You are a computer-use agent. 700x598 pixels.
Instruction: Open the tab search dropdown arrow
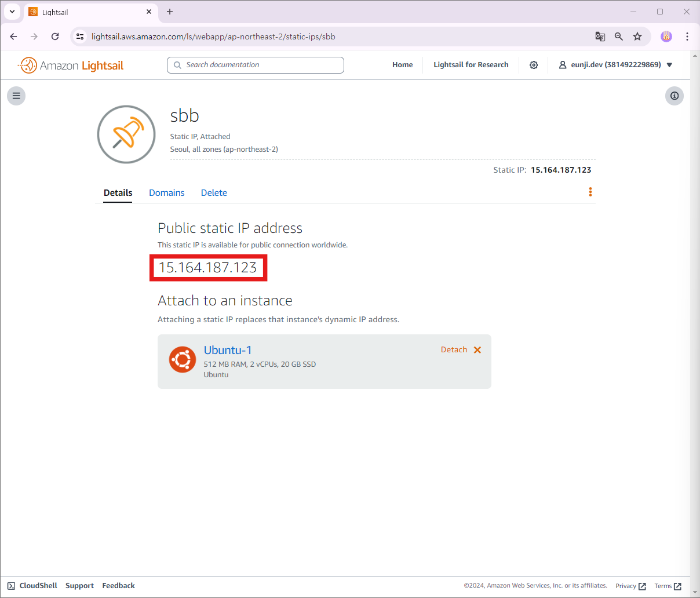tap(12, 12)
